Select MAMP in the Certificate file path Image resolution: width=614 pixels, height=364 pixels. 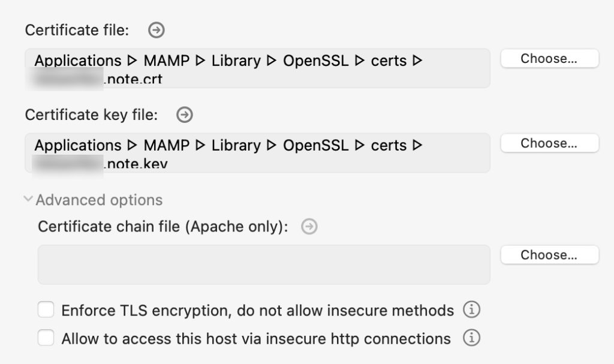tap(167, 61)
